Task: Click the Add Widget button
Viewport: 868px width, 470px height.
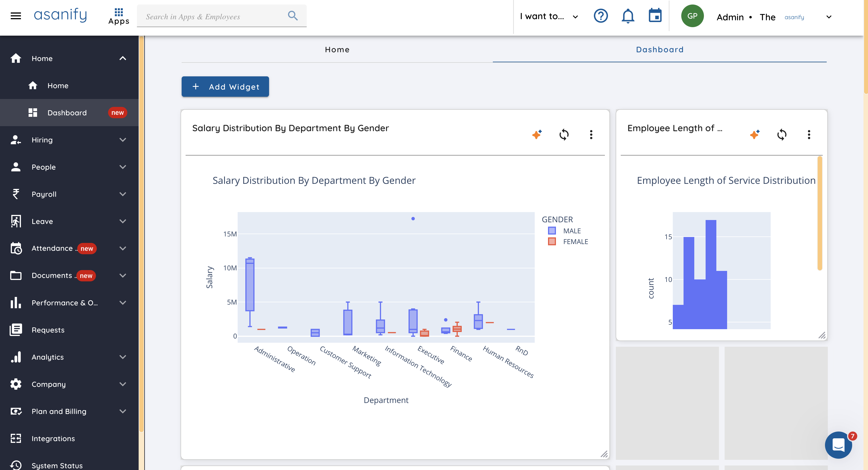Action: pyautogui.click(x=225, y=87)
